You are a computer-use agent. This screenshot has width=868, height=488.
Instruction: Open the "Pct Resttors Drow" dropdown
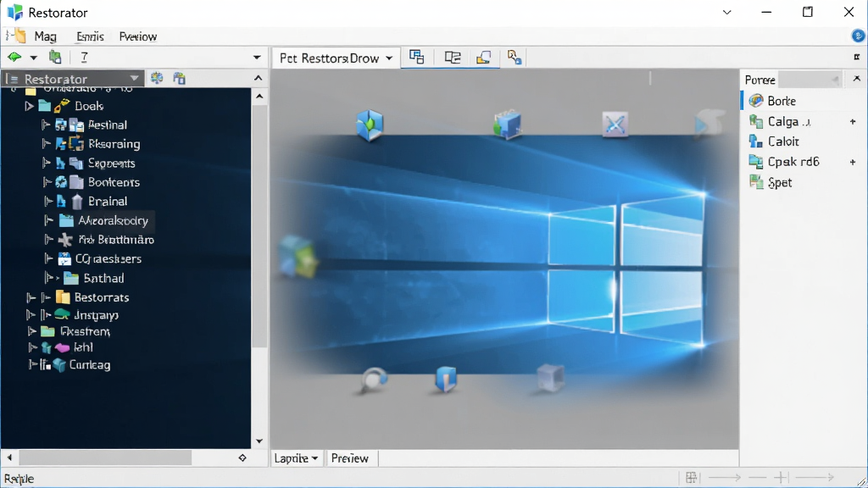point(336,58)
